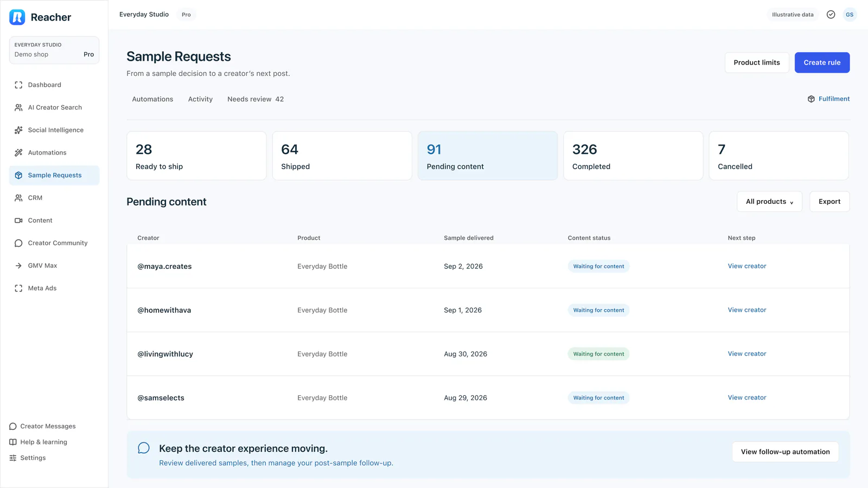Click the Reacher logo icon
The width and height of the screenshot is (868, 488).
click(x=17, y=17)
